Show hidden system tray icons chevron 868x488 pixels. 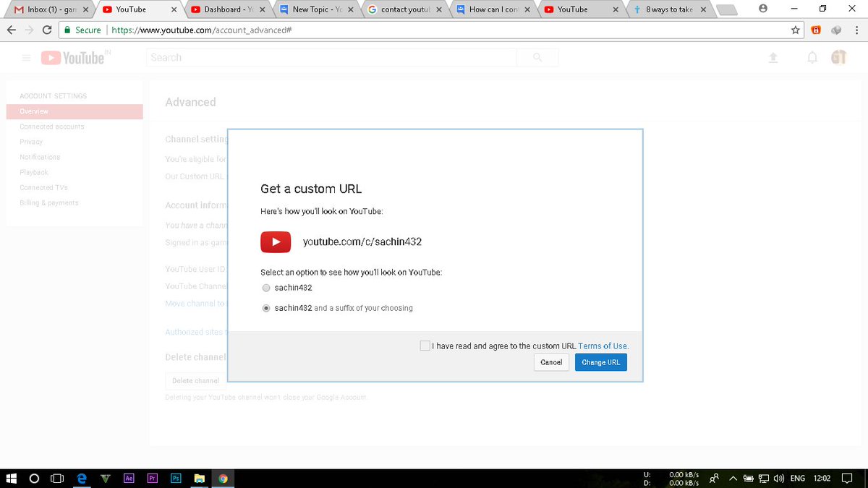pyautogui.click(x=733, y=478)
